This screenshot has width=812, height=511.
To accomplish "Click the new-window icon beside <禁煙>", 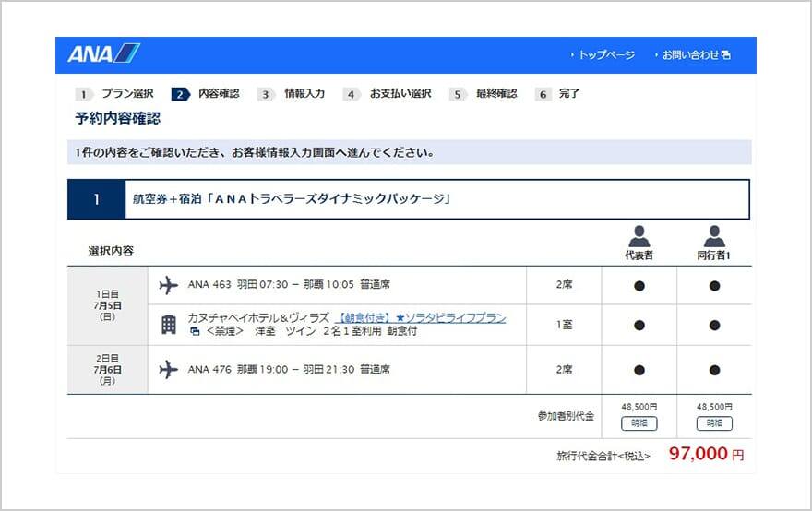I will pyautogui.click(x=195, y=331).
